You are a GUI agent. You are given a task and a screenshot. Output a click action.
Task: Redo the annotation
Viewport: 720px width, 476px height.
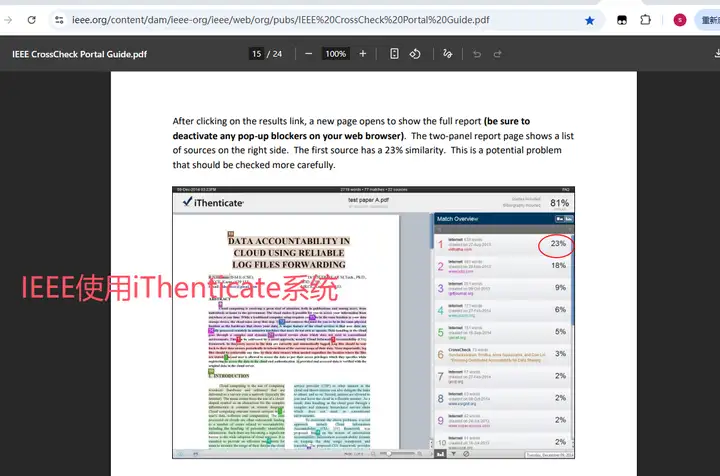pyautogui.click(x=497, y=54)
